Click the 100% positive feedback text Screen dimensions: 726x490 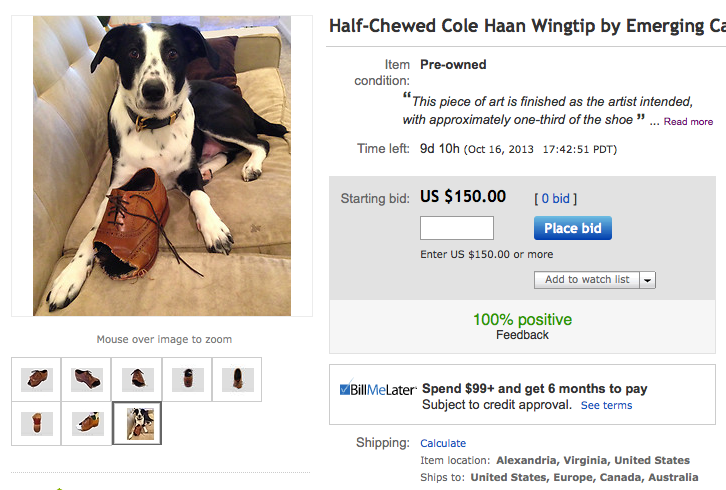click(x=522, y=320)
